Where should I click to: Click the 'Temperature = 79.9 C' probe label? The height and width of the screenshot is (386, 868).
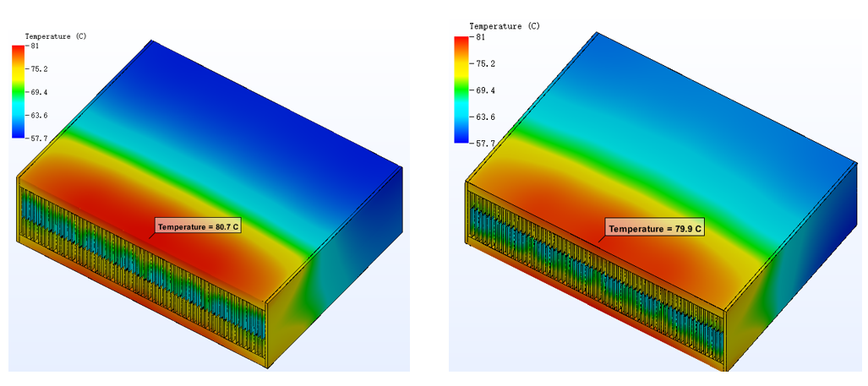click(656, 228)
